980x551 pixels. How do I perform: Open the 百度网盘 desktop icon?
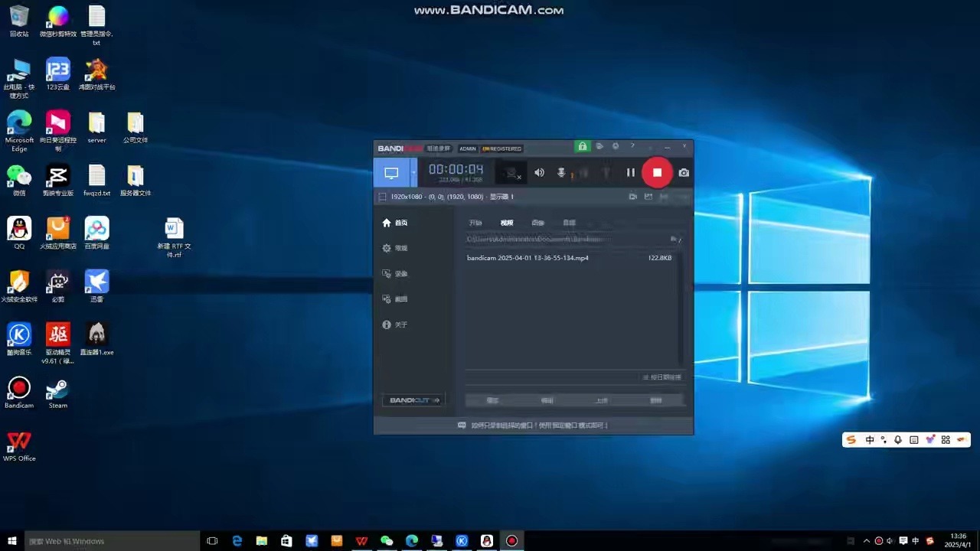point(96,233)
